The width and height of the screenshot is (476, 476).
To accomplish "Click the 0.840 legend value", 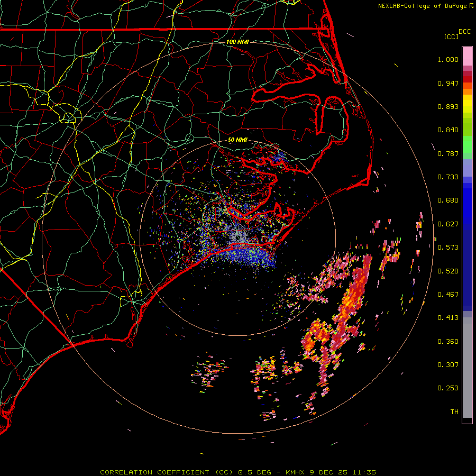I will point(448,130).
